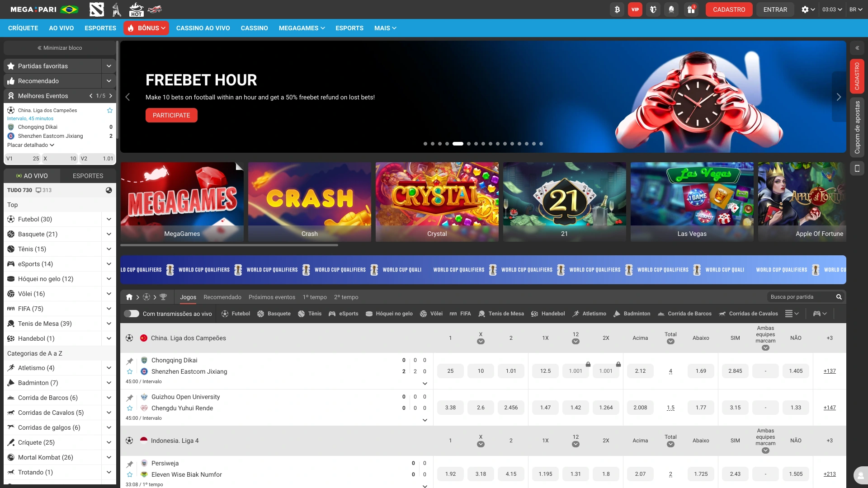
Task: Click the Crash game thumbnail
Action: 309,202
